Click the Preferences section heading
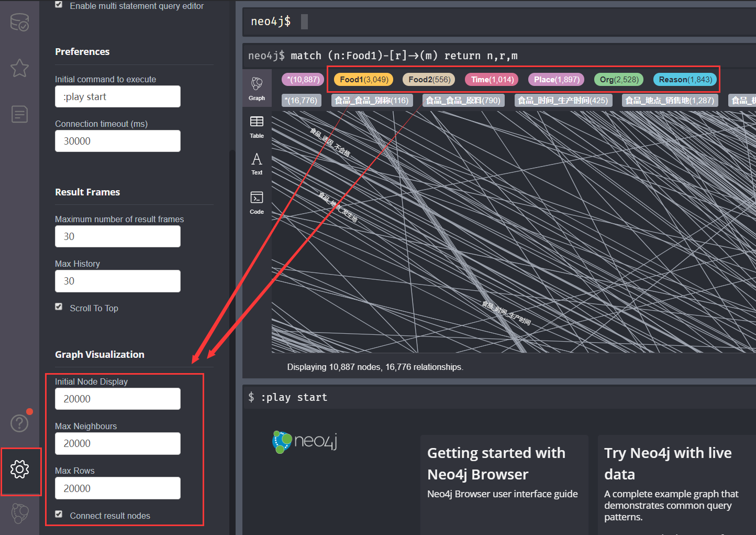The height and width of the screenshot is (535, 756). click(82, 51)
